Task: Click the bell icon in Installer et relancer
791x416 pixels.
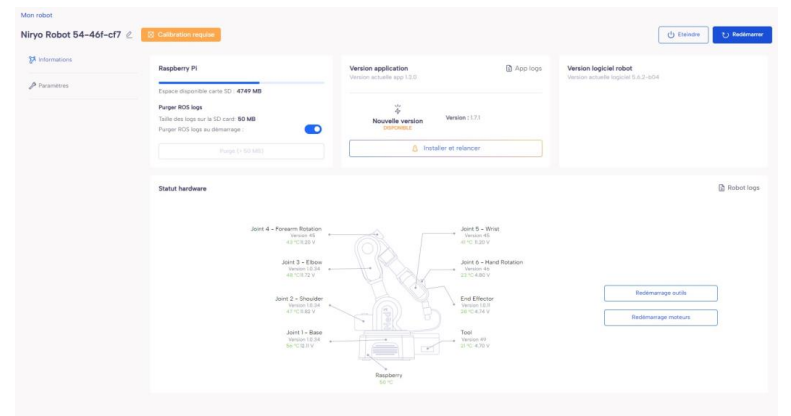Action: [x=415, y=148]
